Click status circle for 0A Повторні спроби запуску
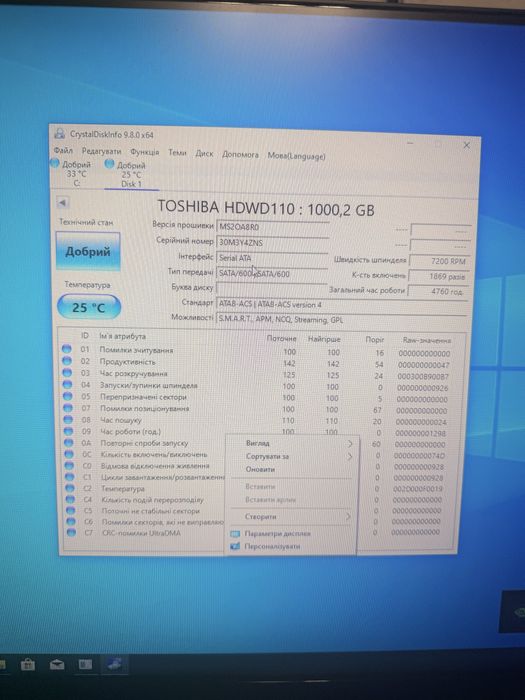 click(68, 443)
